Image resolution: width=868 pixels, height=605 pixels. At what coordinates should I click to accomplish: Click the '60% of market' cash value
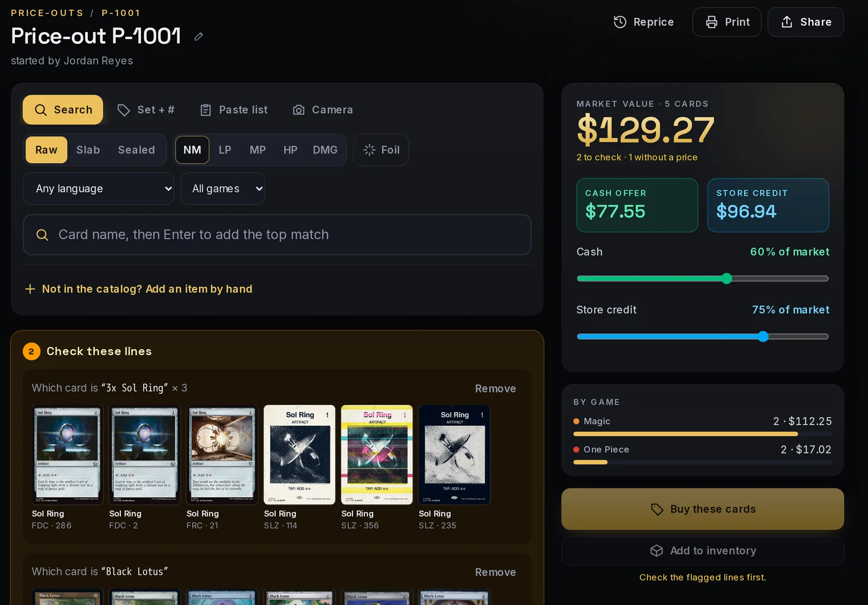tap(790, 252)
